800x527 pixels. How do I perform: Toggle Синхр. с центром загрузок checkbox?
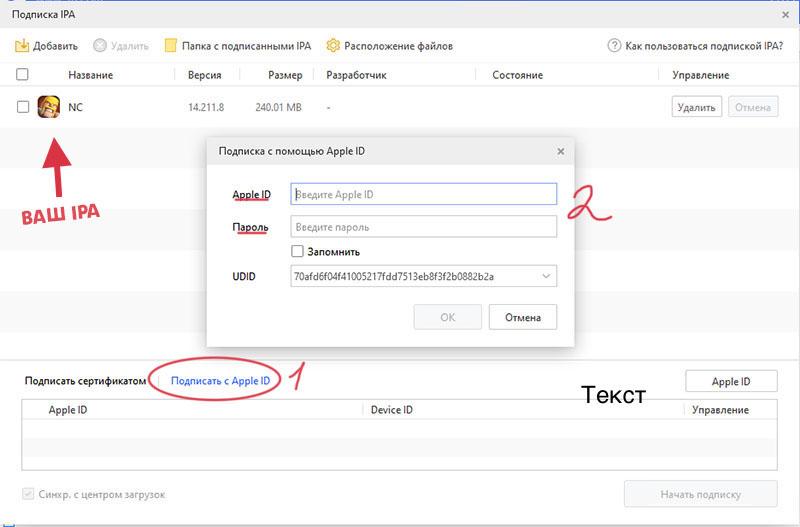coord(28,494)
